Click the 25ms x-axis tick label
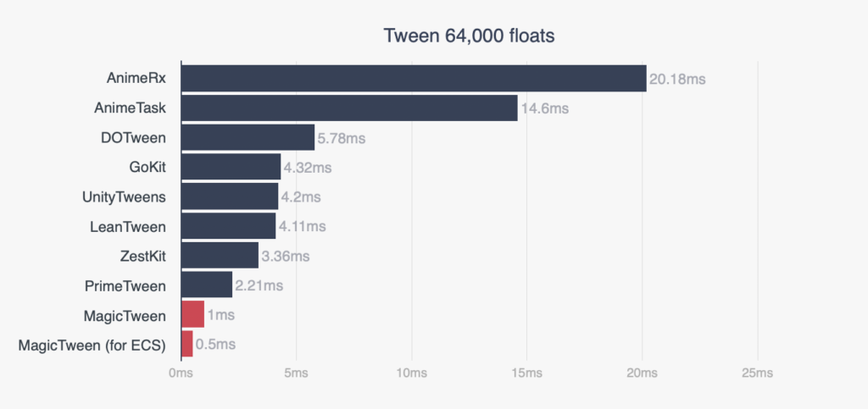 (x=757, y=373)
